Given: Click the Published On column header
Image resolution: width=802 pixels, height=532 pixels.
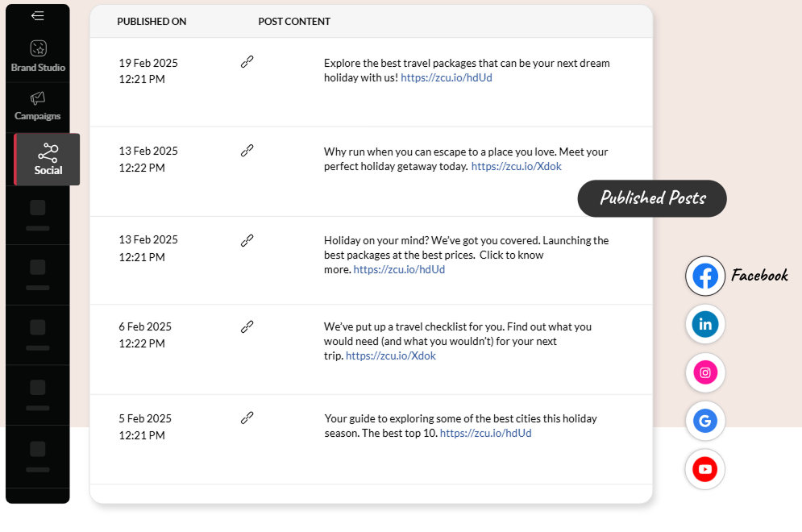Looking at the screenshot, I should point(152,22).
